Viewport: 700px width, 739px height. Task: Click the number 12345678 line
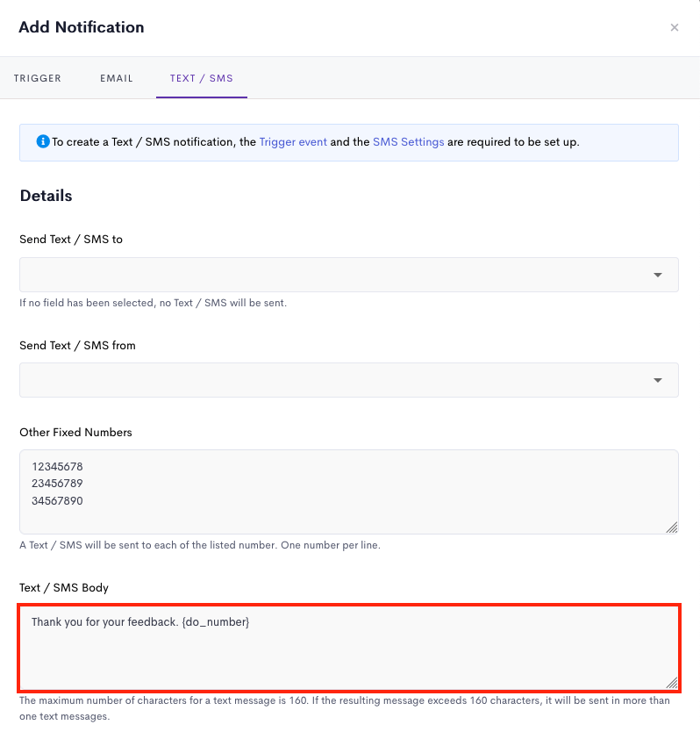pos(57,467)
